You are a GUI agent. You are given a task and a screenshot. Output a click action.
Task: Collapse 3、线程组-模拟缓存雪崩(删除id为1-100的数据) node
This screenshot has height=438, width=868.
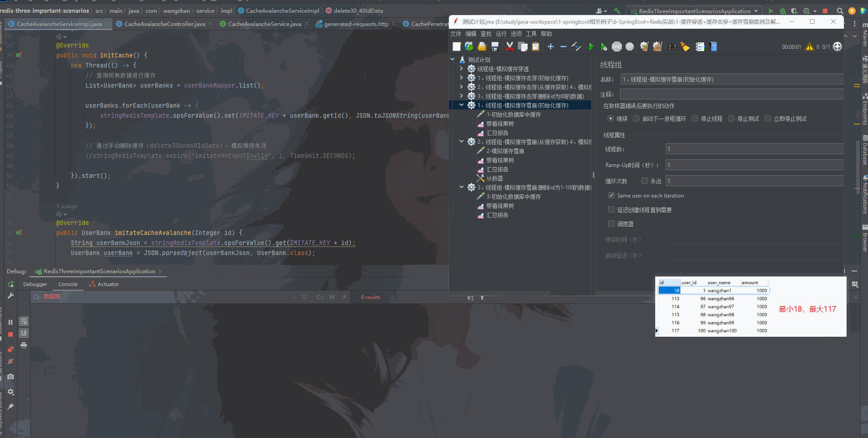462,187
